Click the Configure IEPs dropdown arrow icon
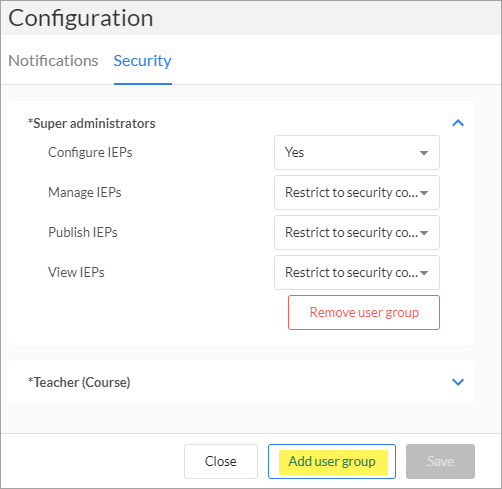Viewport: 502px width, 489px height. point(424,153)
